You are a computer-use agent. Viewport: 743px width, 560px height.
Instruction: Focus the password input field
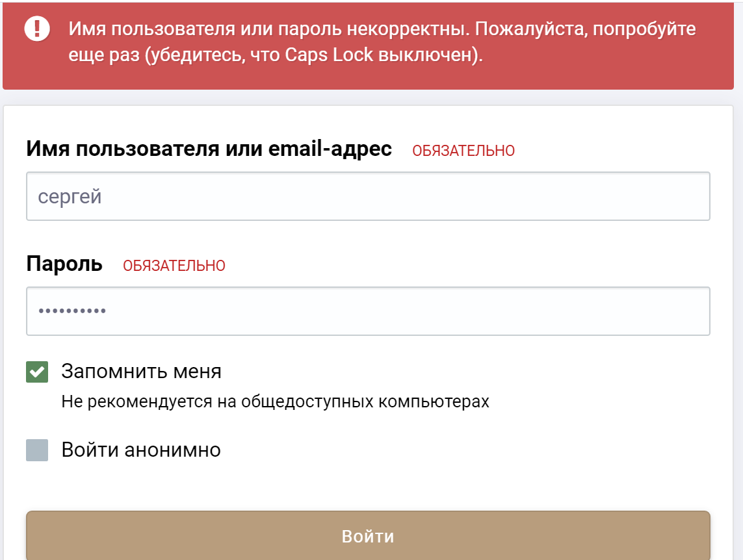click(367, 311)
